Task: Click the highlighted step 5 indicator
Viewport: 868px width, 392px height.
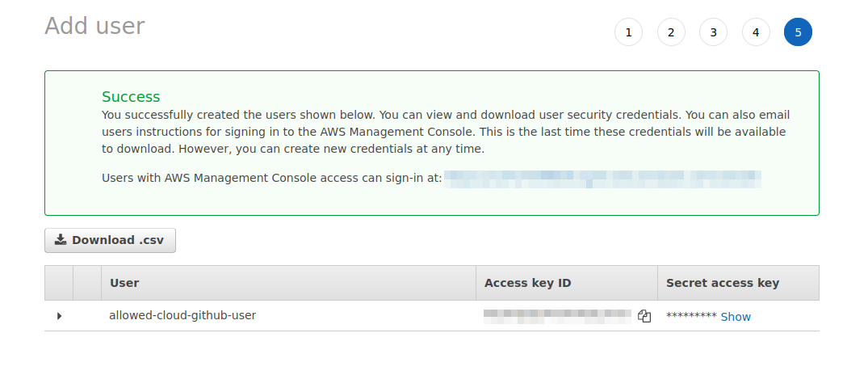Action: click(798, 32)
